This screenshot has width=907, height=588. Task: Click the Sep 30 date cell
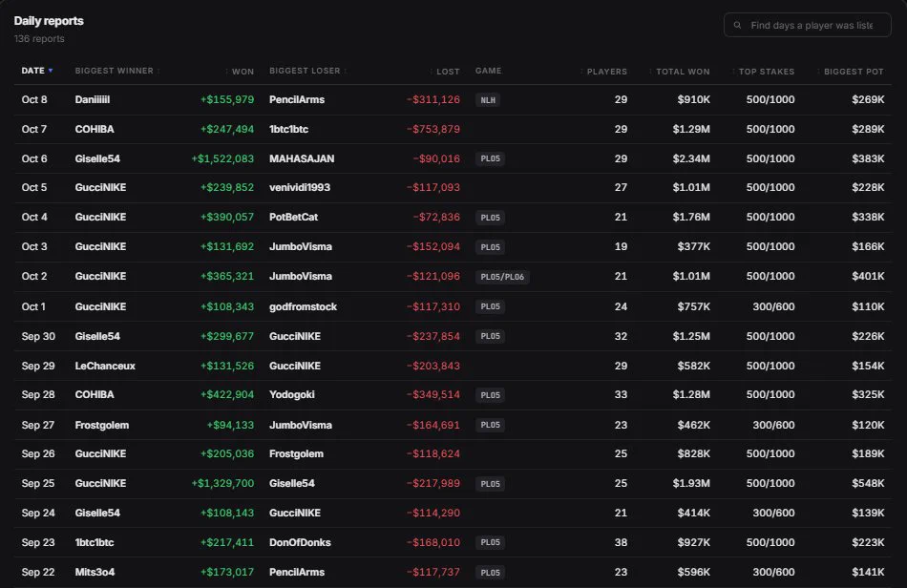[x=38, y=336]
